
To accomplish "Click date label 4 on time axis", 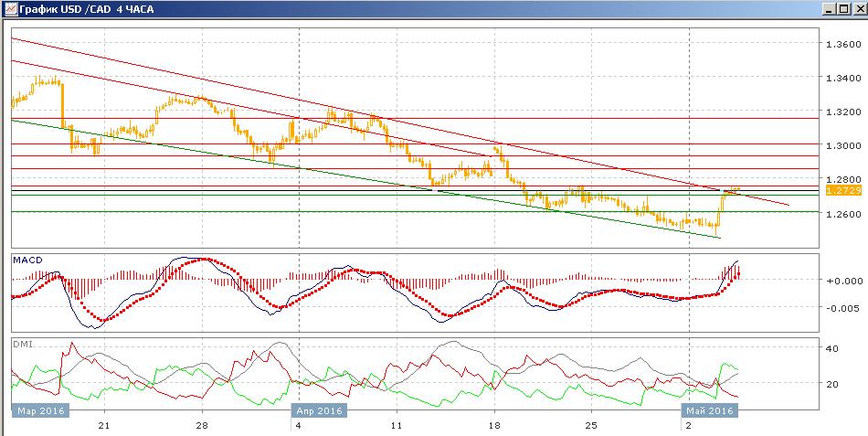I will (299, 425).
